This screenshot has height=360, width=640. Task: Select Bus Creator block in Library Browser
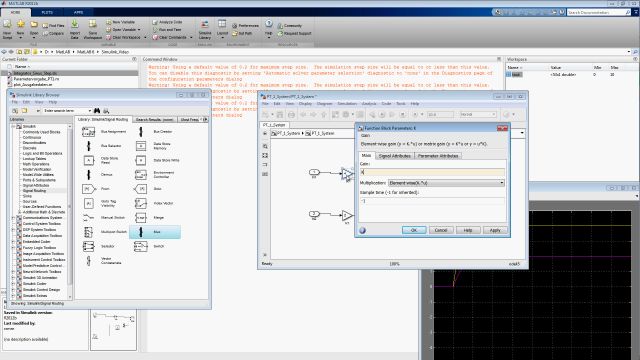[141, 132]
